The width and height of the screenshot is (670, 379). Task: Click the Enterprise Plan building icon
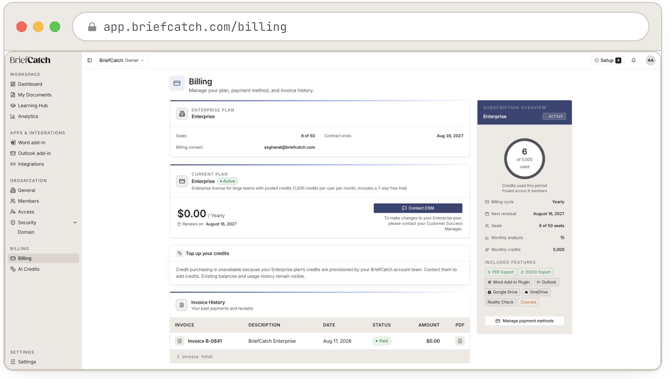pos(182,114)
